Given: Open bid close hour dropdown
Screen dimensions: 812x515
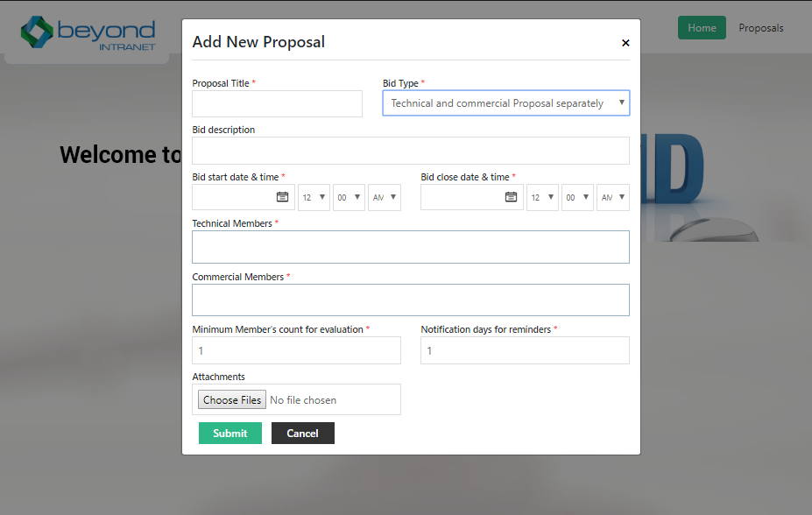Looking at the screenshot, I should click(542, 197).
